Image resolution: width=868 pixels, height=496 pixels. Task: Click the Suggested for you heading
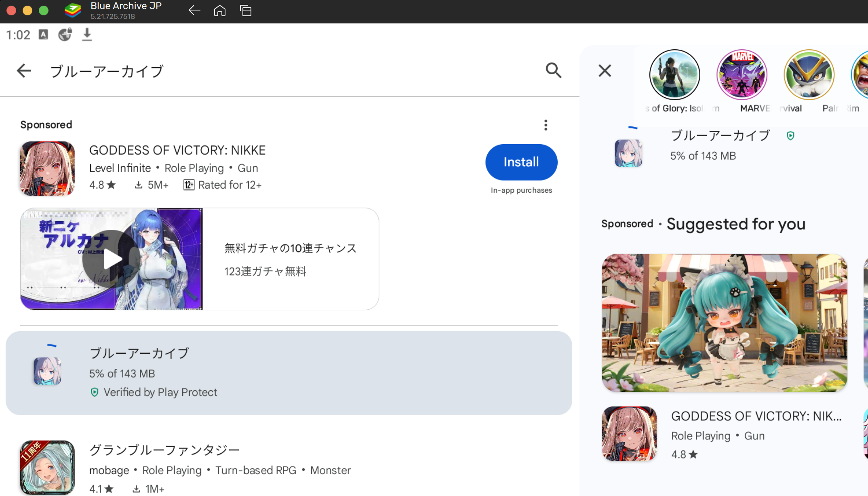pos(736,224)
